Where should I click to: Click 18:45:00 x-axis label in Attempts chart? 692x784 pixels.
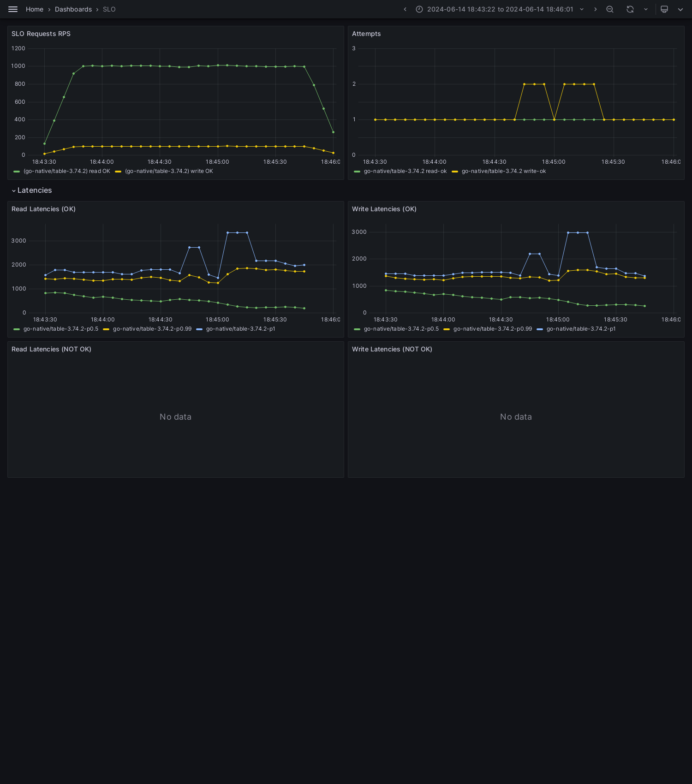coord(554,162)
